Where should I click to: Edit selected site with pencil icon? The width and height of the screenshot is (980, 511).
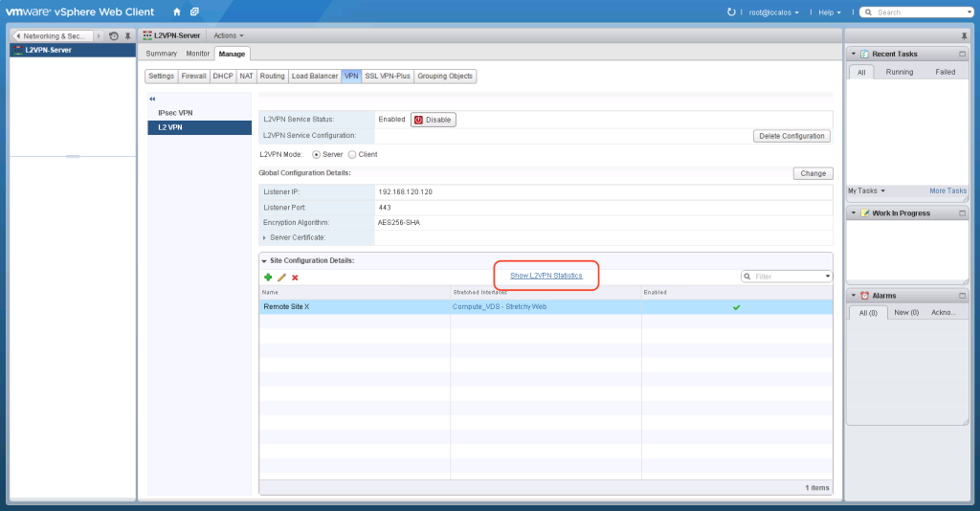tap(281, 278)
